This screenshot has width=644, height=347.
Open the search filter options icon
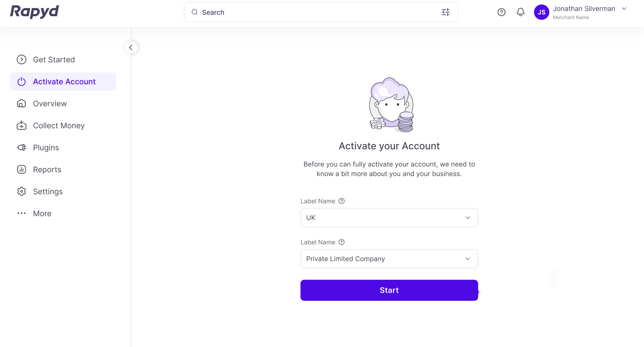tap(445, 12)
